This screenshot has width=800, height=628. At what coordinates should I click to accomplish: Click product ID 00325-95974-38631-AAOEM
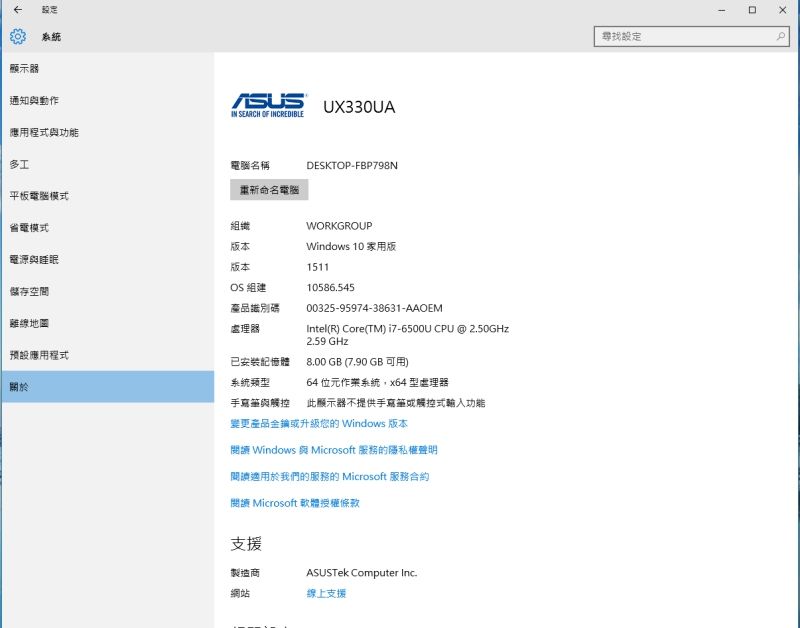[x=374, y=308]
